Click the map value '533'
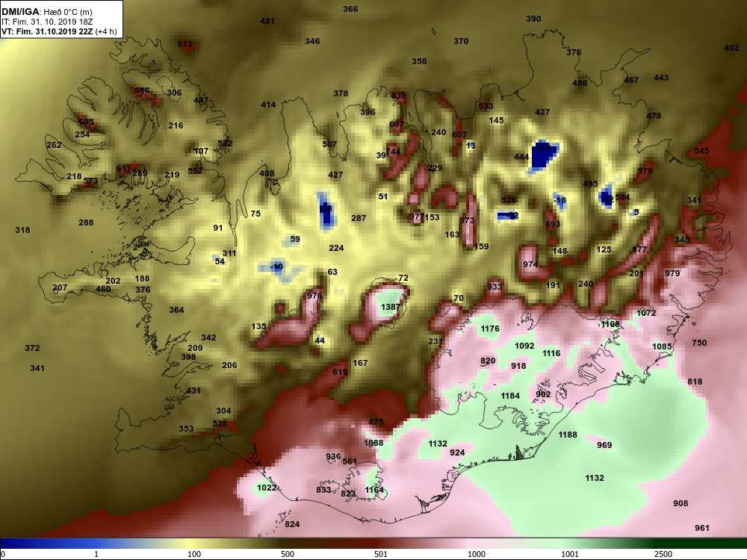The width and height of the screenshot is (747, 560). click(486, 106)
